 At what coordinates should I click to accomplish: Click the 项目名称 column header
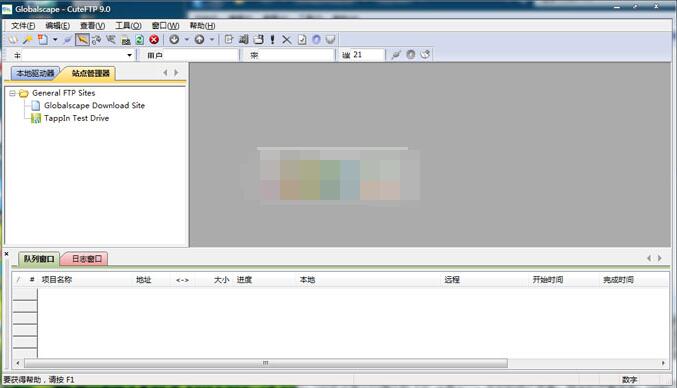(57, 280)
